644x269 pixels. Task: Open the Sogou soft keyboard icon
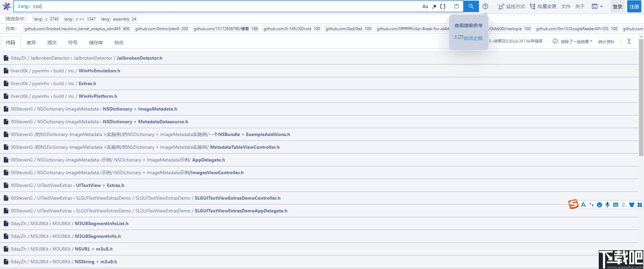click(x=615, y=205)
